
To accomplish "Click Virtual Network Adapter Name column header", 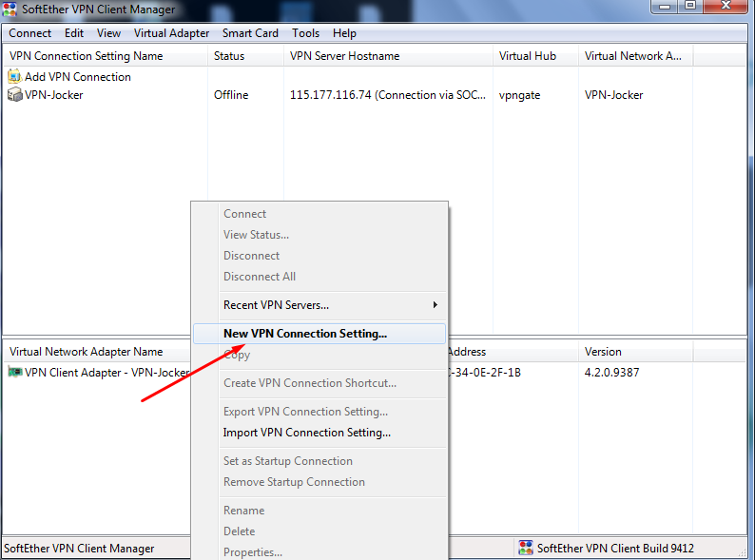I will point(97,352).
